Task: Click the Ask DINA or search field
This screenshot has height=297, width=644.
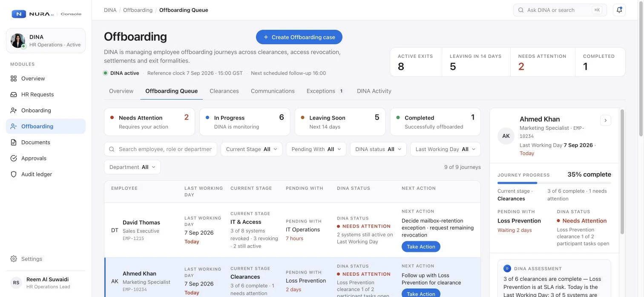Action: (x=560, y=10)
